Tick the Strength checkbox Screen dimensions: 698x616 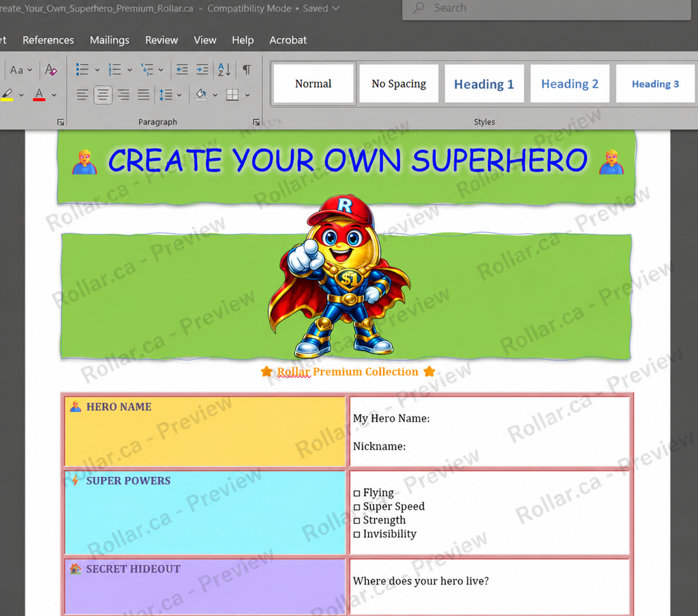pyautogui.click(x=356, y=521)
